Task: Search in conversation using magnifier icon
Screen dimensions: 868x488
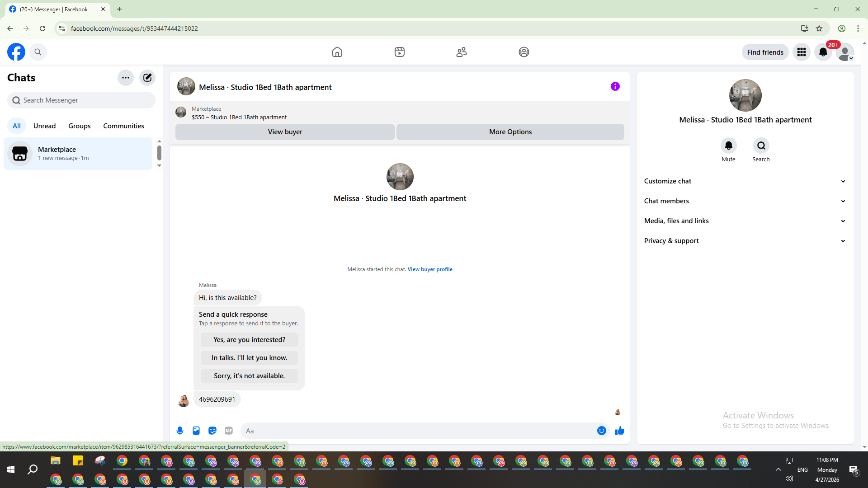Action: point(761,145)
